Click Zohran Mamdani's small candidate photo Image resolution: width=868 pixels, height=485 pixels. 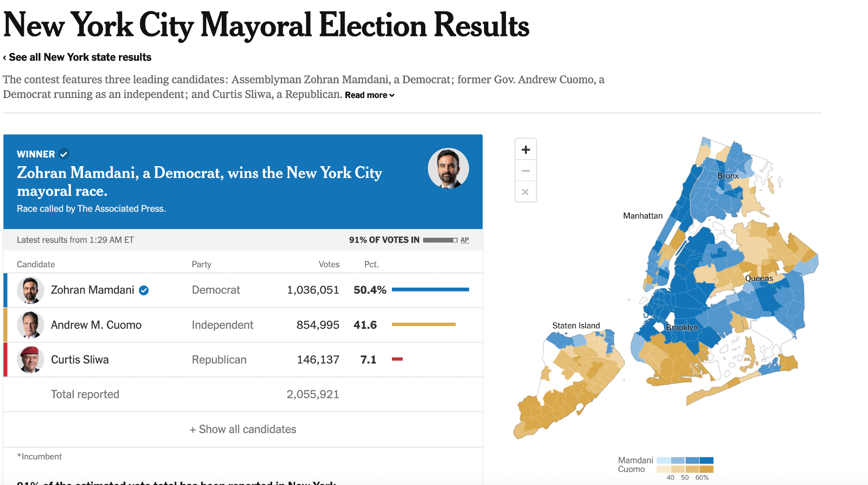(x=30, y=290)
